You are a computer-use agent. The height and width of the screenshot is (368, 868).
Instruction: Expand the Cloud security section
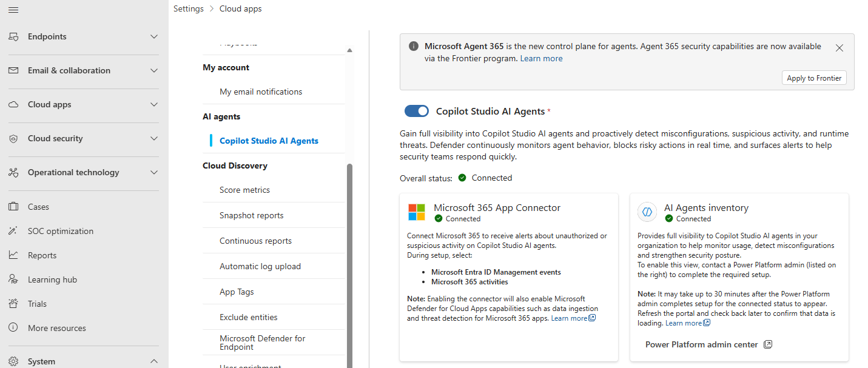point(154,138)
